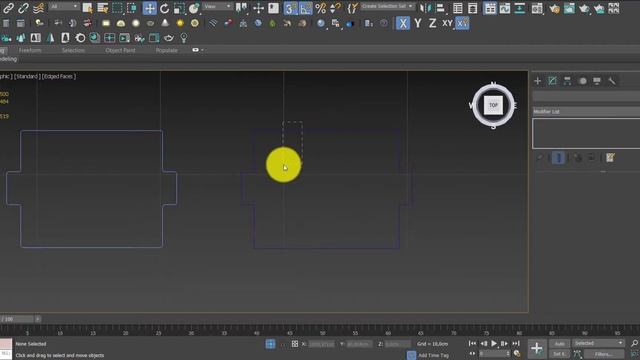Switch to the Motion command panel
640x360 pixels.
[583, 81]
